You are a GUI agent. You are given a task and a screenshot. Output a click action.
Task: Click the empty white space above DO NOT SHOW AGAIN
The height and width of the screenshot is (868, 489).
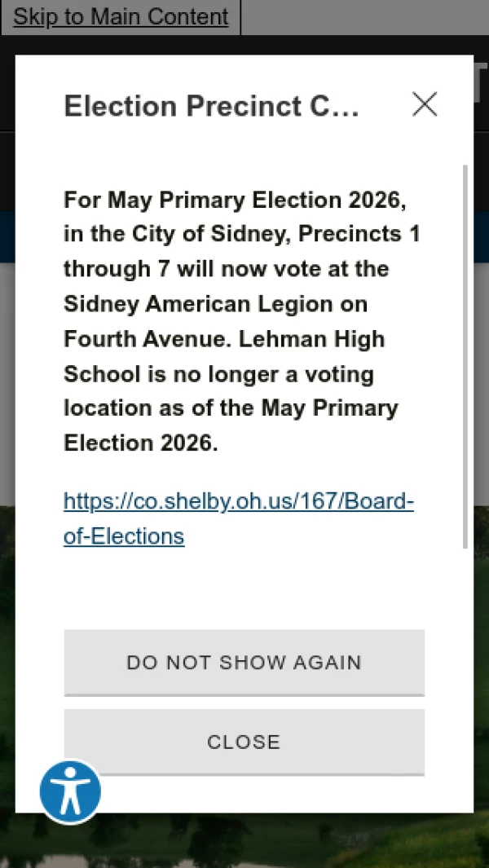(x=244, y=589)
